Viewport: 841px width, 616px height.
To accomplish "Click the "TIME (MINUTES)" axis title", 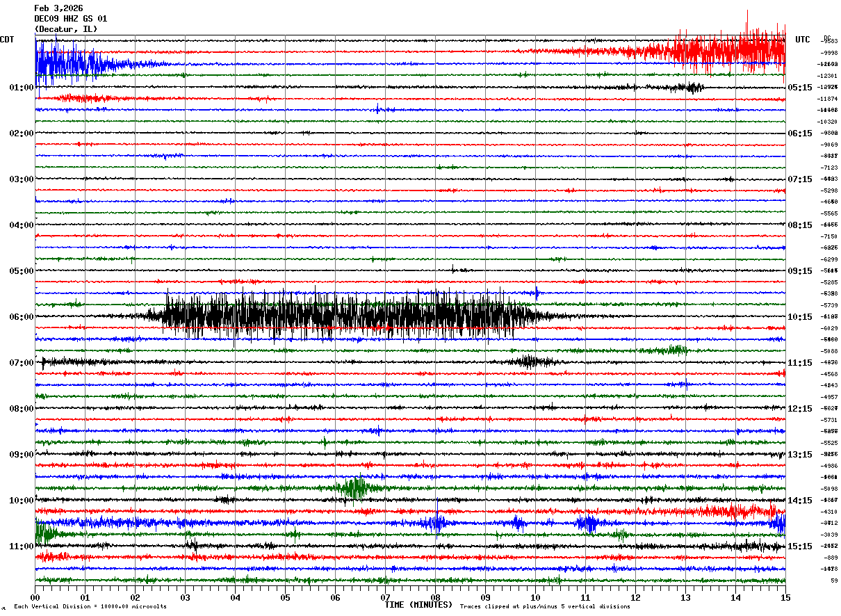I will [x=418, y=605].
